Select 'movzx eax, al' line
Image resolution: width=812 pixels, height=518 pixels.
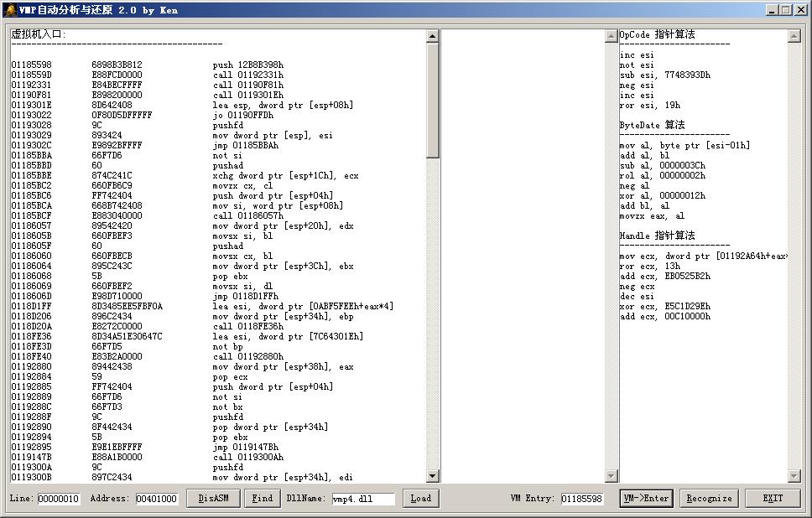[x=653, y=216]
